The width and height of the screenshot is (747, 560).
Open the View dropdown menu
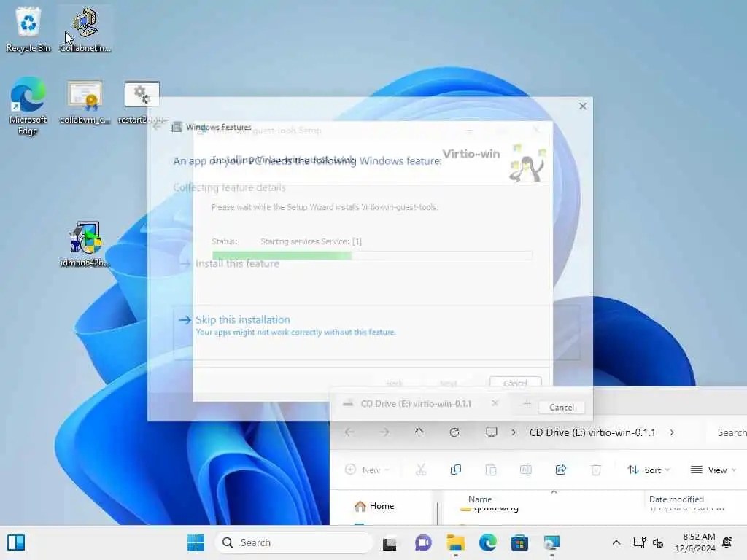coord(713,470)
